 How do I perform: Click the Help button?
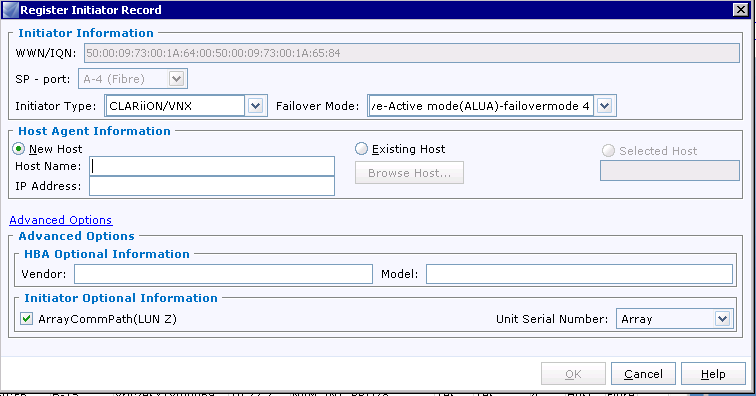click(x=713, y=374)
